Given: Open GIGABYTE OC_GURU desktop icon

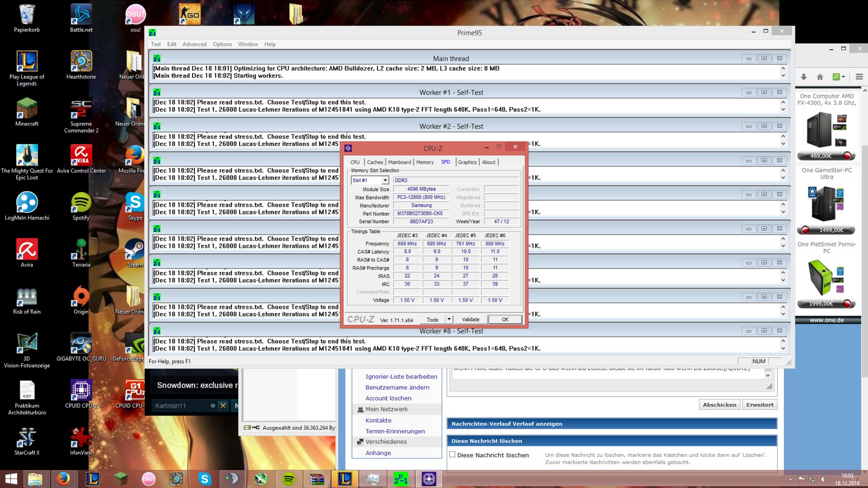Looking at the screenshot, I should pos(81,347).
